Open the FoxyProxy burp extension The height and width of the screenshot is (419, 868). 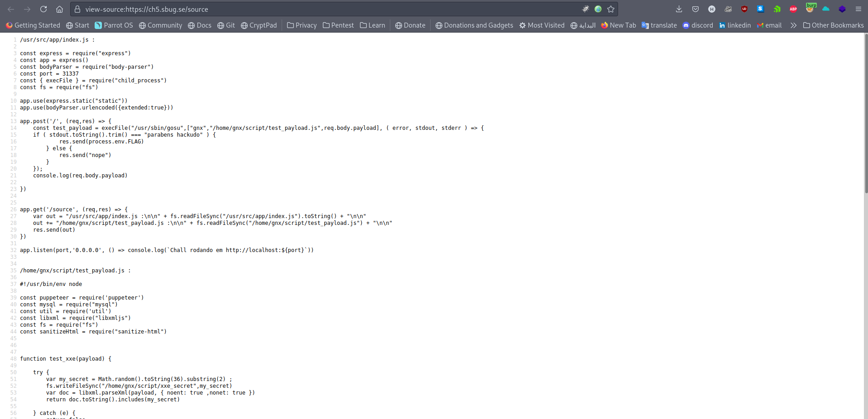pos(810,9)
